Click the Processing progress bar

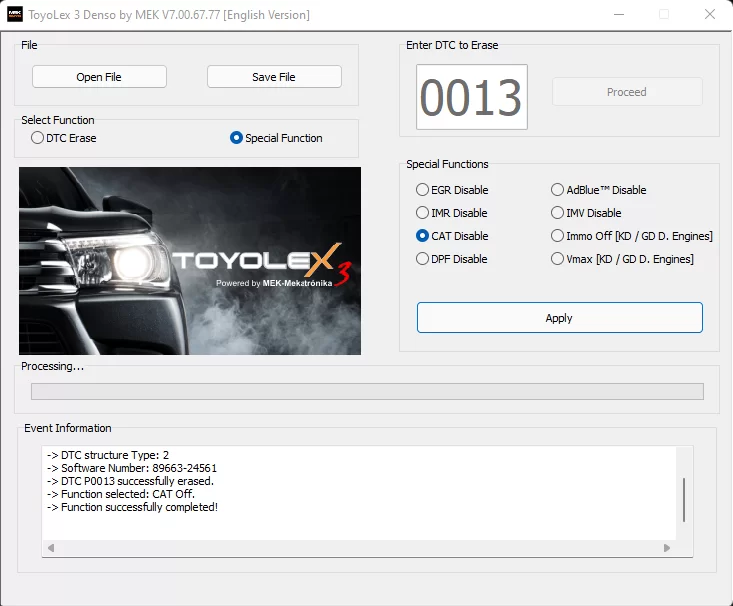367,391
